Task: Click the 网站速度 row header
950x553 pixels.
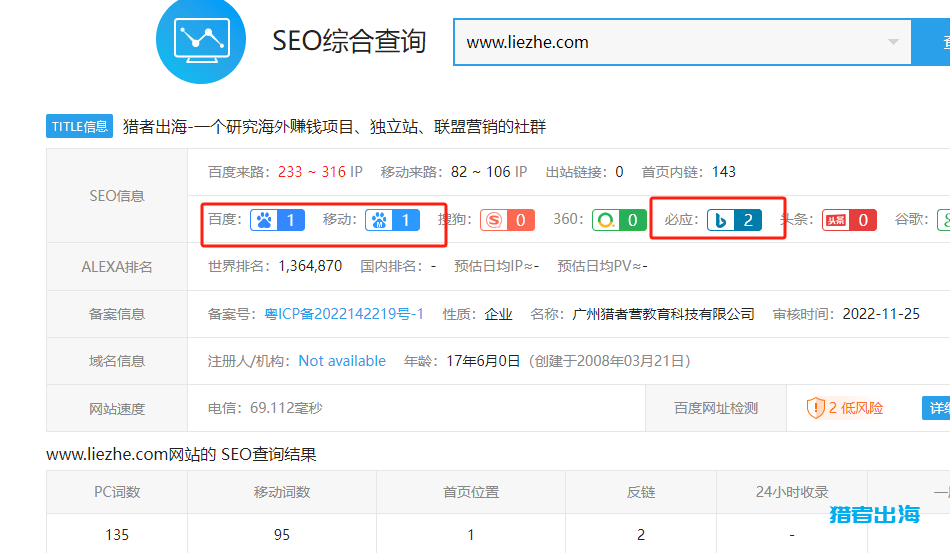Action: pyautogui.click(x=117, y=409)
